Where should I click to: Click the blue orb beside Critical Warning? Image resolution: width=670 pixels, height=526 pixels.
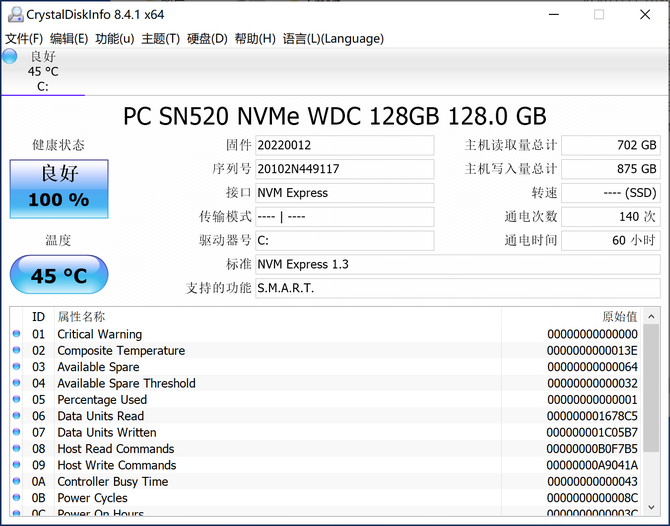(16, 334)
